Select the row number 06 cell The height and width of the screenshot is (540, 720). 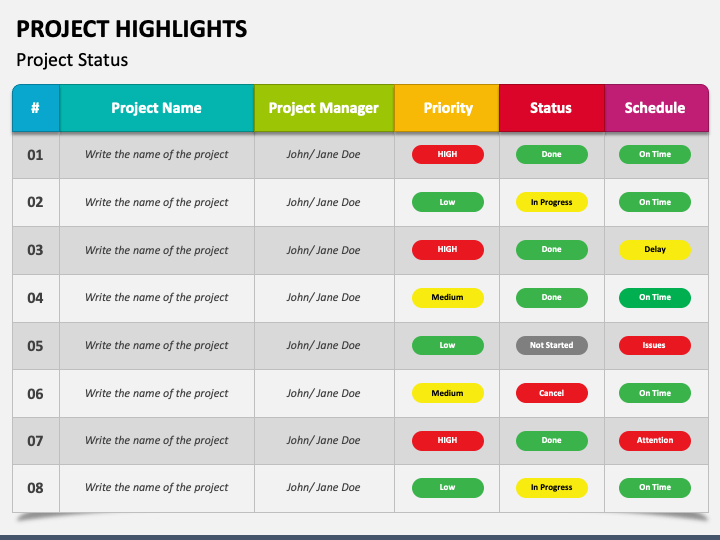click(36, 394)
